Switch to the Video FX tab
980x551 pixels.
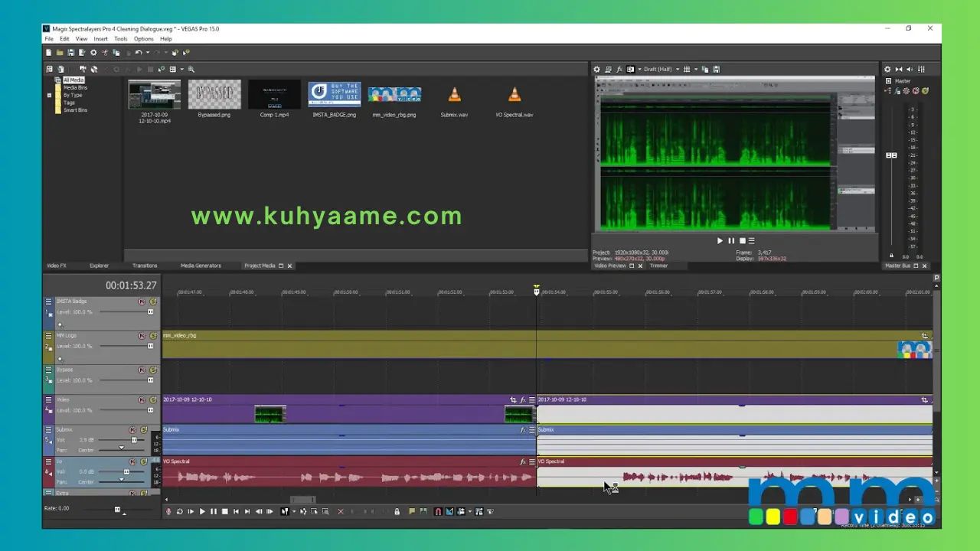(57, 266)
